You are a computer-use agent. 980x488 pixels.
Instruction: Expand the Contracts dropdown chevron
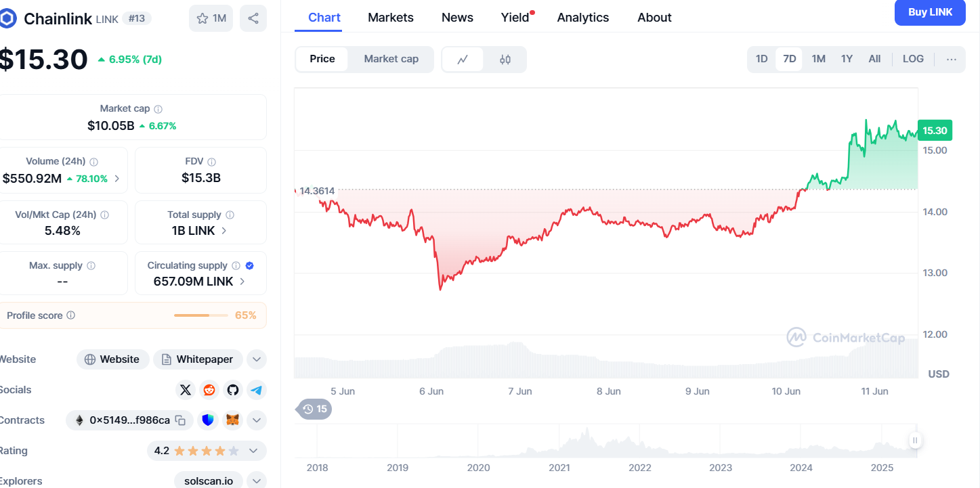pyautogui.click(x=256, y=420)
